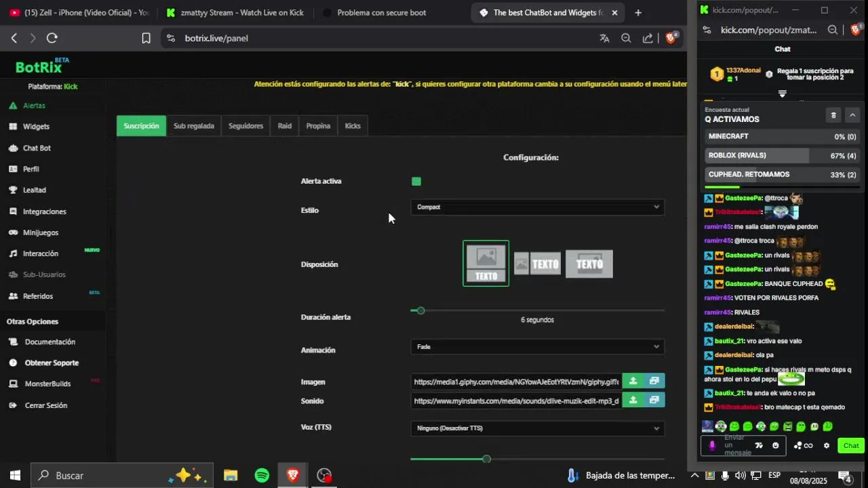Switch to the Raid tab
The height and width of the screenshot is (488, 868).
[x=285, y=126]
